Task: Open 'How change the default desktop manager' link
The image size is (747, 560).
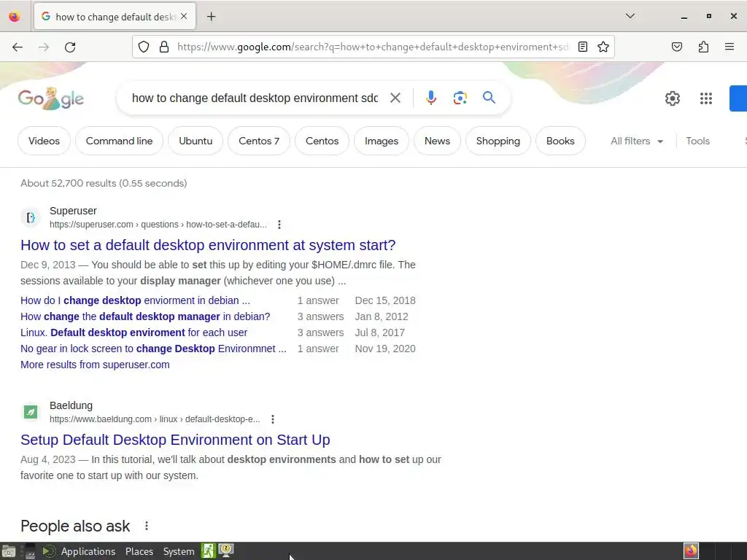Action: pyautogui.click(x=145, y=316)
